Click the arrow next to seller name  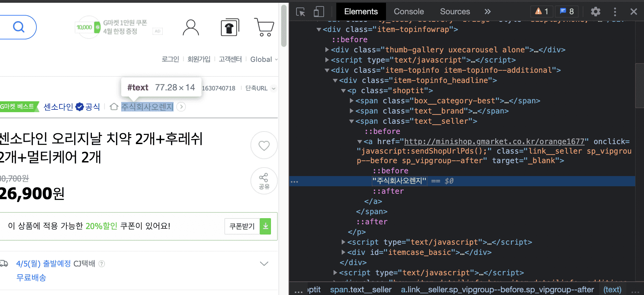(181, 107)
